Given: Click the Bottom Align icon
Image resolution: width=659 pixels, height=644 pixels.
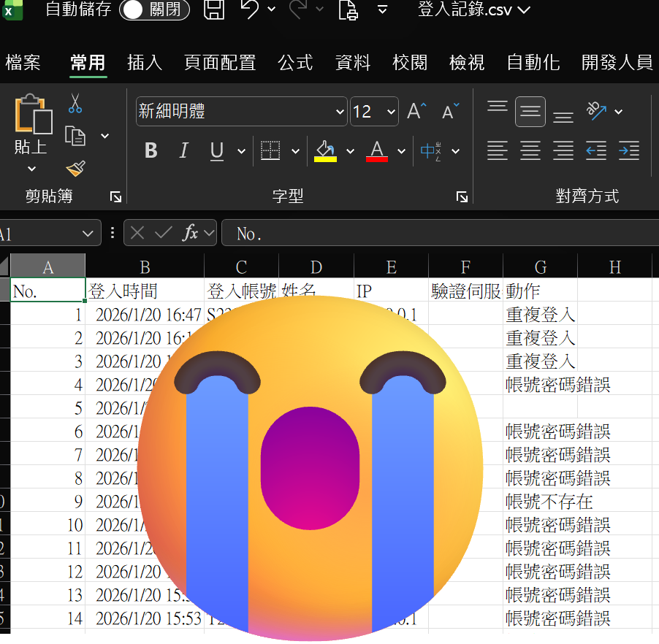Looking at the screenshot, I should click(563, 116).
